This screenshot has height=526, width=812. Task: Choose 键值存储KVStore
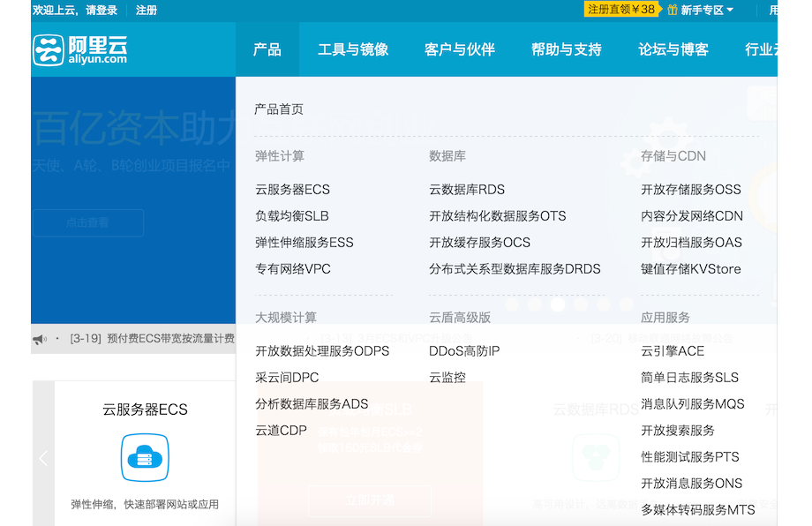pos(691,268)
